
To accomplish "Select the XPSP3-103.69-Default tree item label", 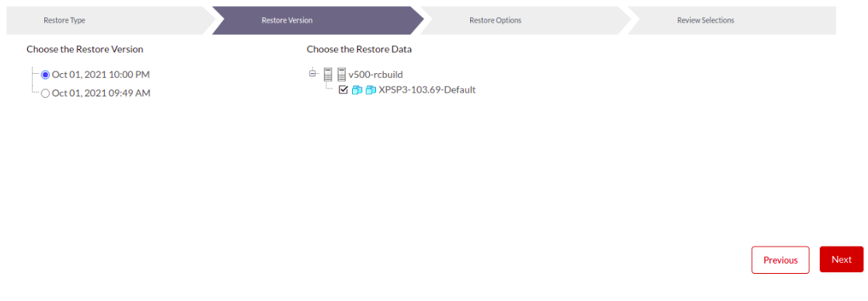I will (427, 89).
